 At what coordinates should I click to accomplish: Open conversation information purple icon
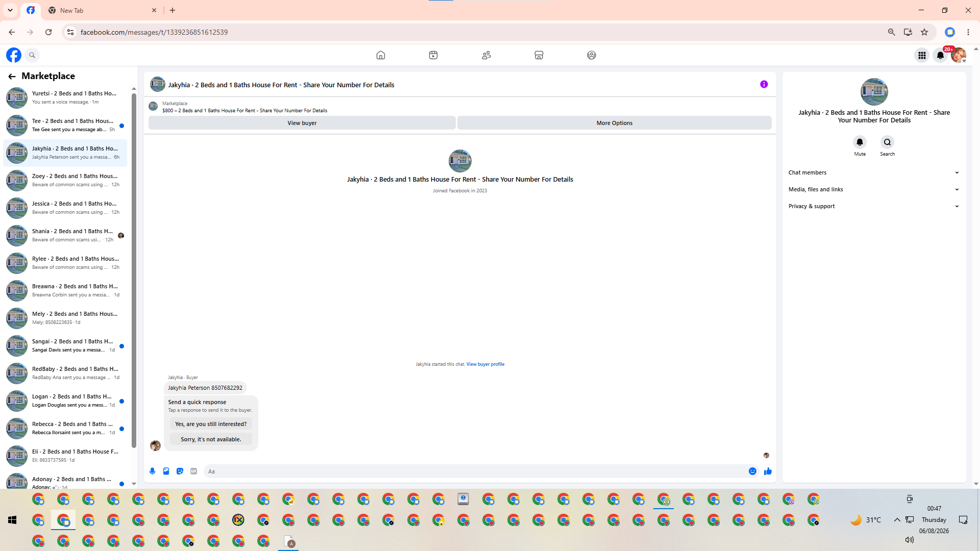coord(764,84)
